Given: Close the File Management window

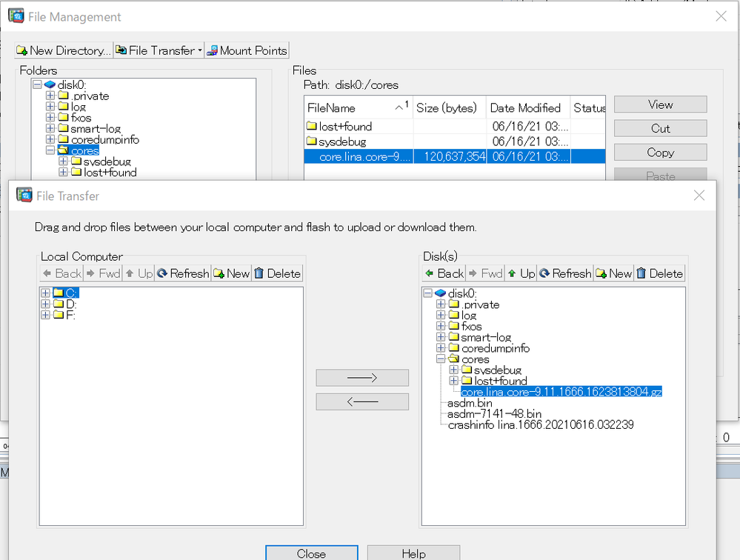Looking at the screenshot, I should point(721,16).
